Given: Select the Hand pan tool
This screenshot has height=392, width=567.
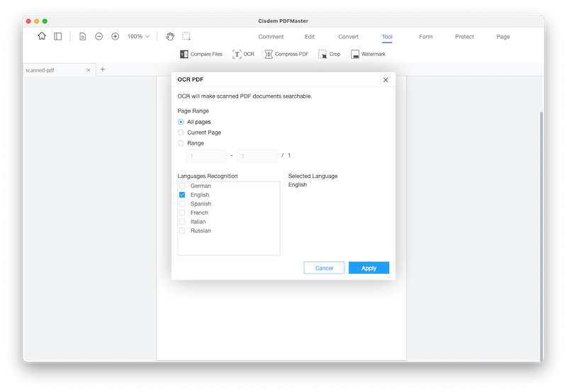Looking at the screenshot, I should pos(170,36).
